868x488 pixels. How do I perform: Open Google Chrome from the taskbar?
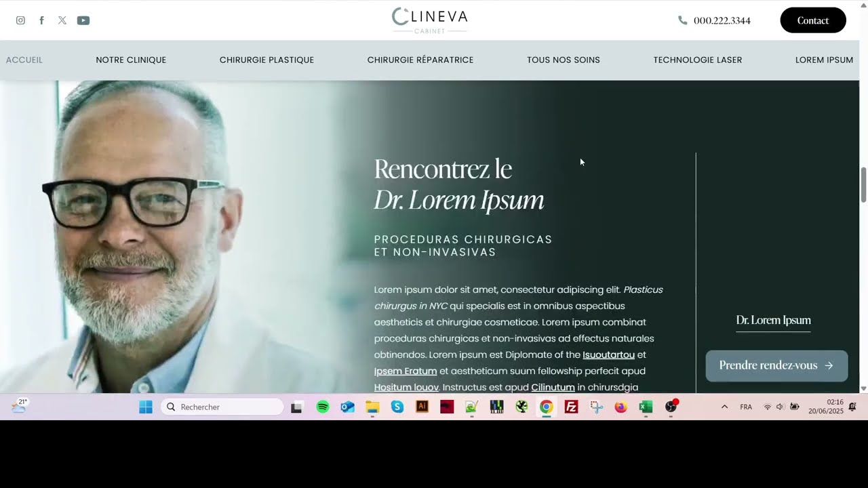pyautogui.click(x=547, y=407)
